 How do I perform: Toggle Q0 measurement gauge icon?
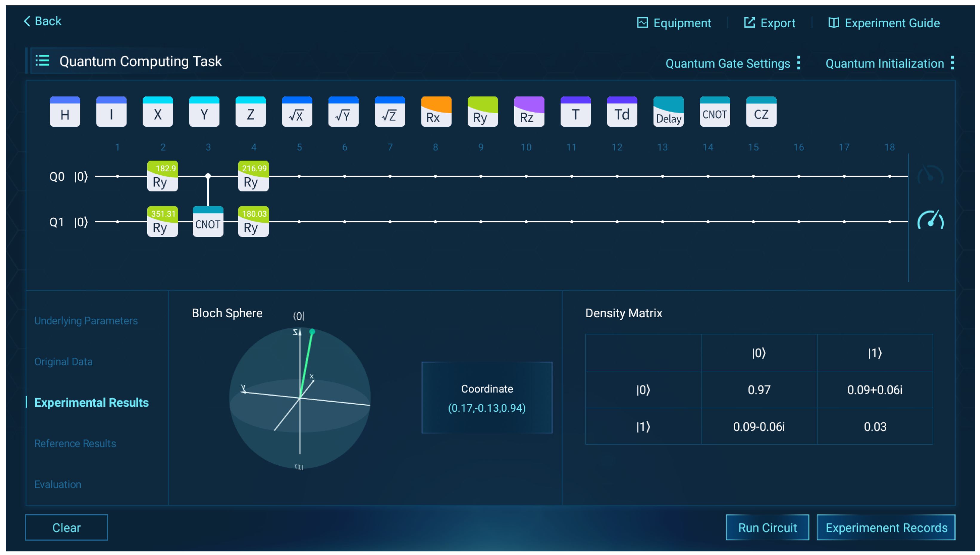coord(930,176)
